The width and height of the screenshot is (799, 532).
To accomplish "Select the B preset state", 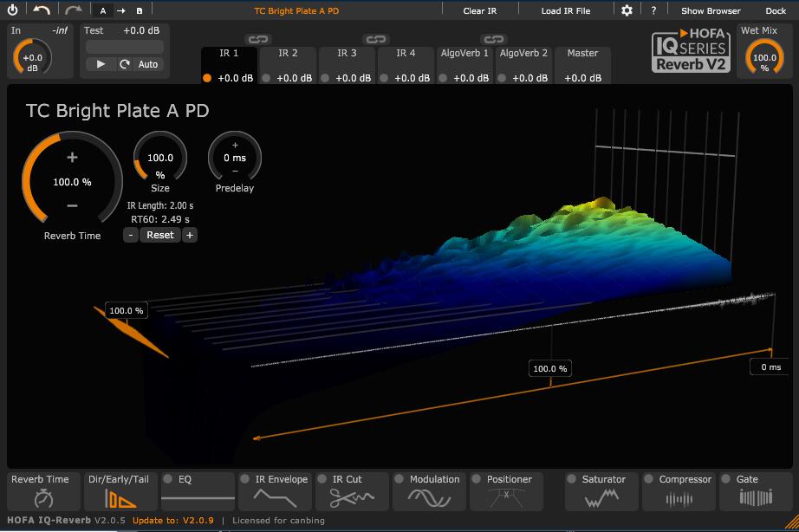I will tap(140, 10).
